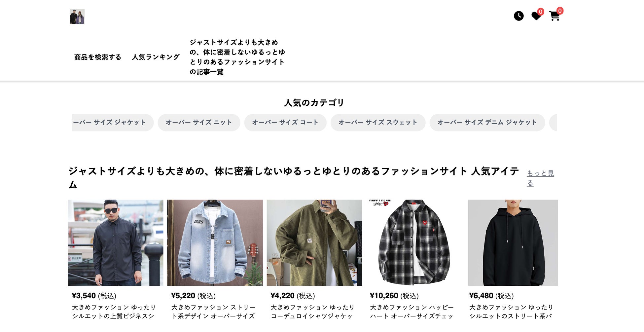Open the ファッションサイトの記事一覧 menu link
644x332 pixels.
click(237, 57)
